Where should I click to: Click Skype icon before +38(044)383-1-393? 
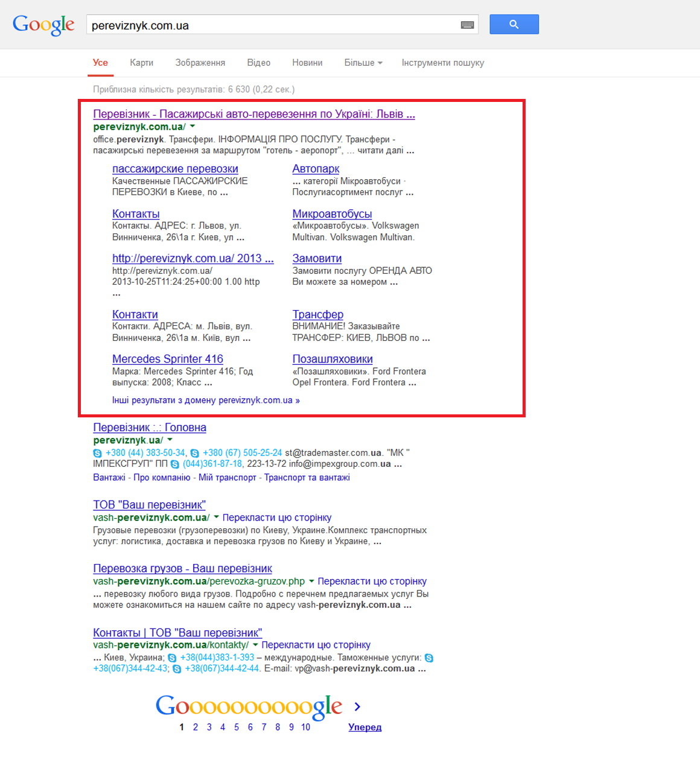point(173,658)
